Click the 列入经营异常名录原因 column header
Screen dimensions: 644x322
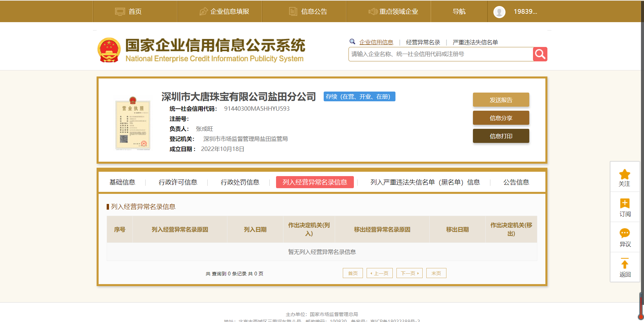point(180,229)
